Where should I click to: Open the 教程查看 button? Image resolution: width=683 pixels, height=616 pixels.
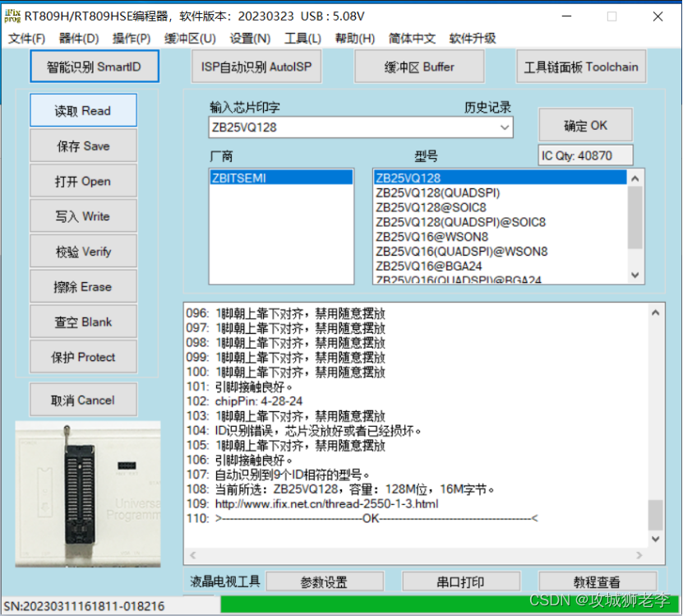[x=598, y=581]
